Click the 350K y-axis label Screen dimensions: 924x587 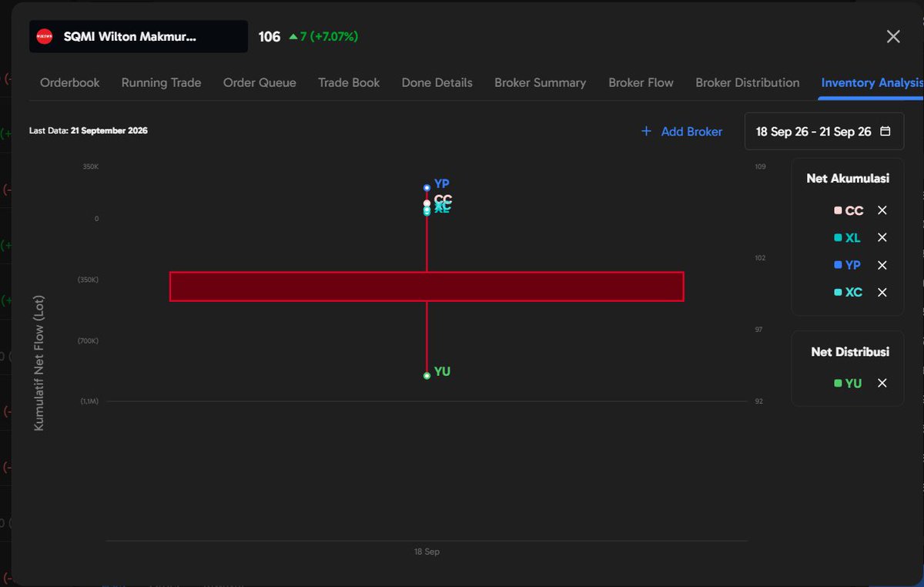91,166
